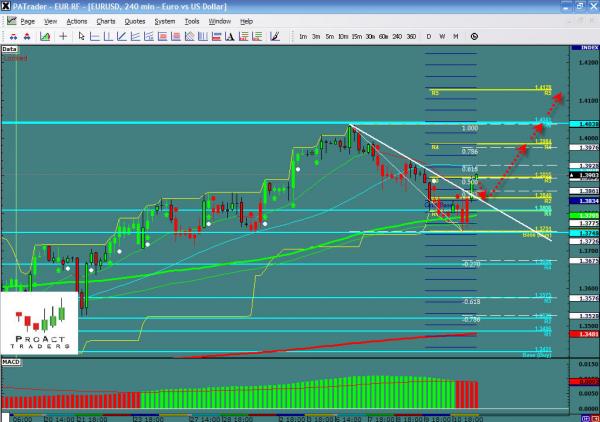
Task: Open the Quotes menu
Action: [135, 20]
